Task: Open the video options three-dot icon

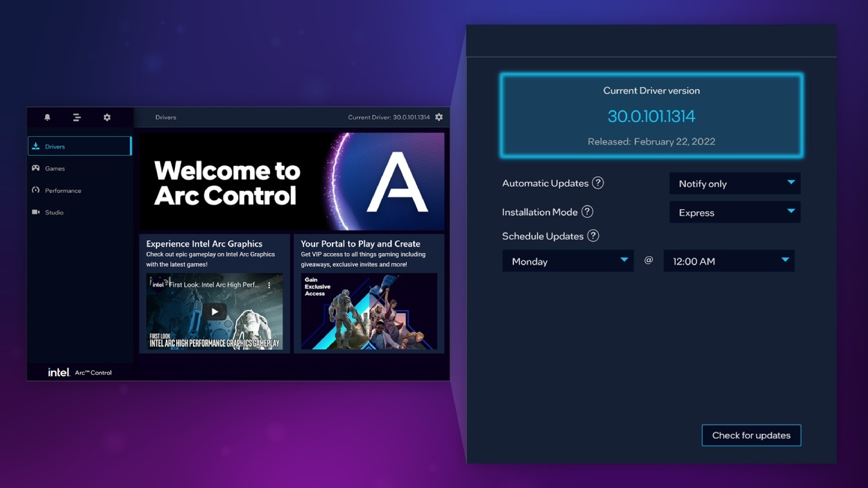Action: point(269,285)
